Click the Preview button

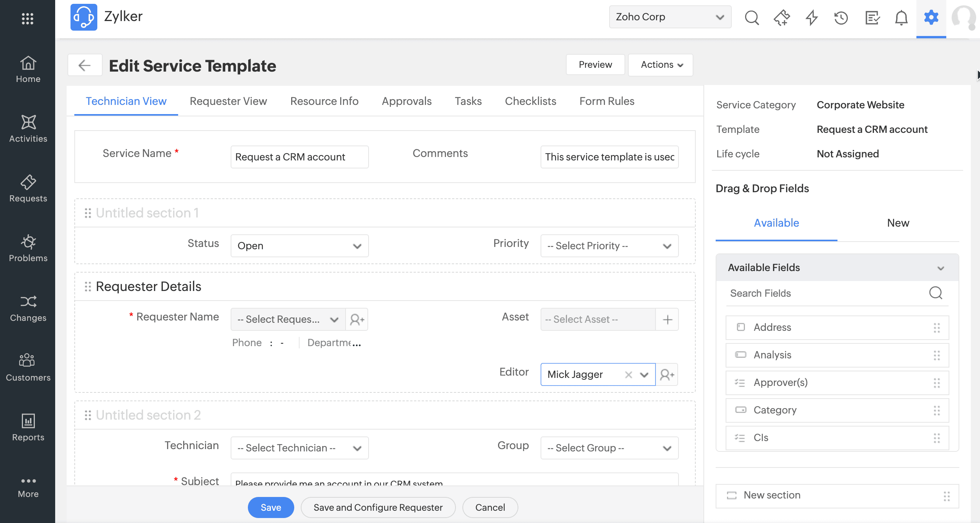(595, 65)
